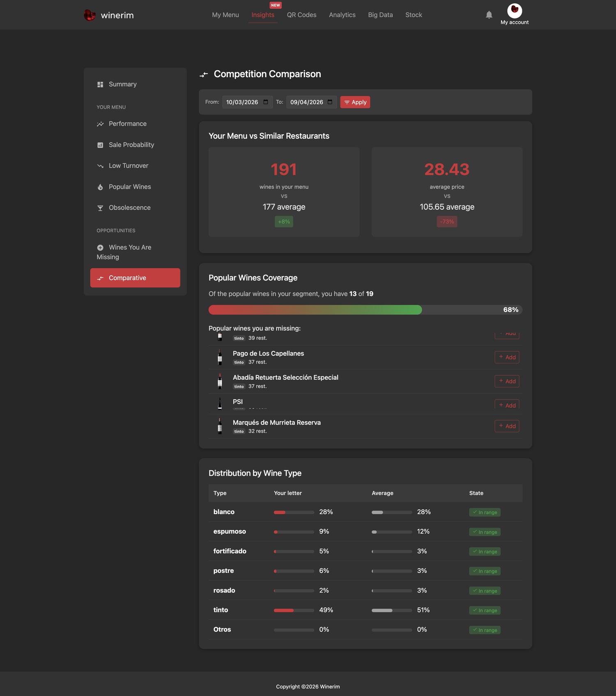Select Low Turnover in sidebar
Image resolution: width=616 pixels, height=696 pixels.
point(135,166)
